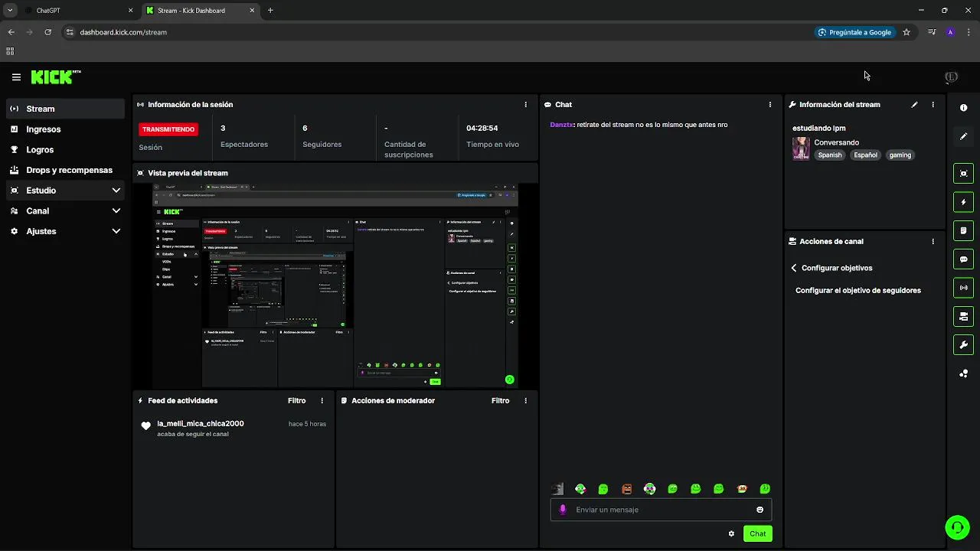Click Filtro in Acciones de moderador

point(500,401)
